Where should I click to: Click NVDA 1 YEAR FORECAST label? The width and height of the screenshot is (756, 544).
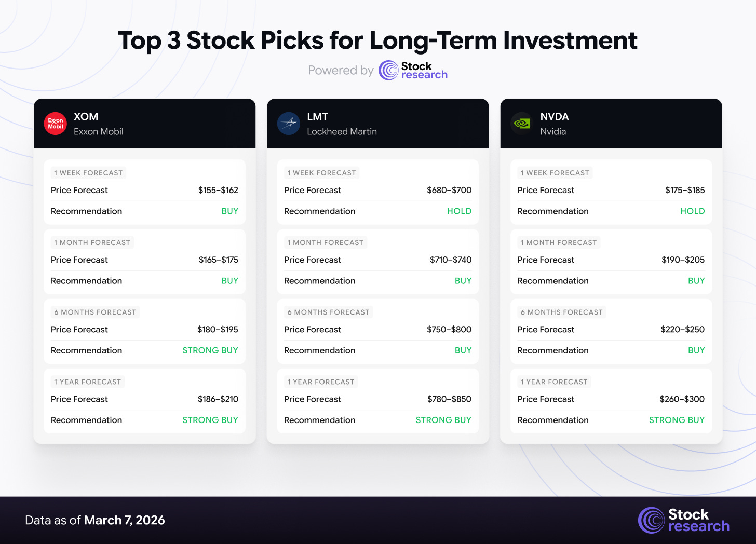click(x=554, y=382)
